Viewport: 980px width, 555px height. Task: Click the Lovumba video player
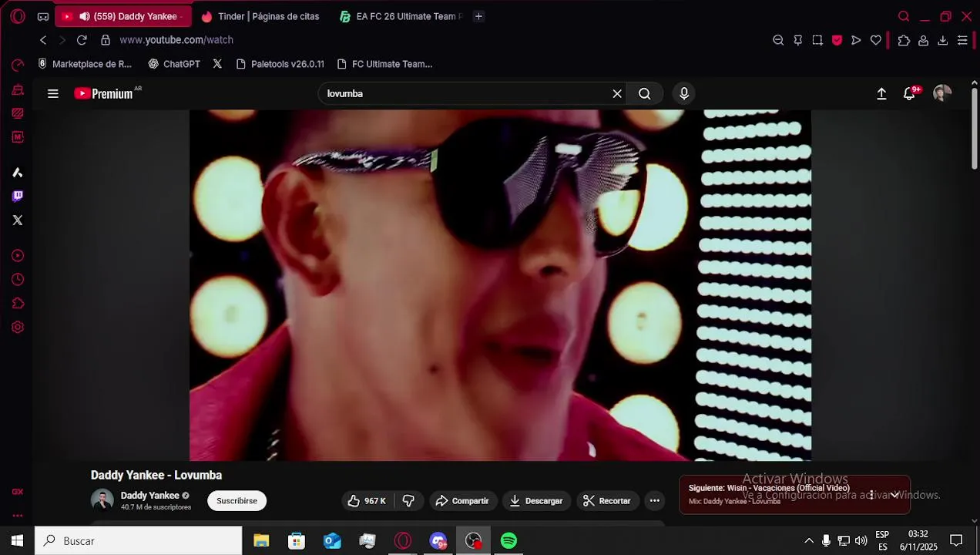pos(500,285)
